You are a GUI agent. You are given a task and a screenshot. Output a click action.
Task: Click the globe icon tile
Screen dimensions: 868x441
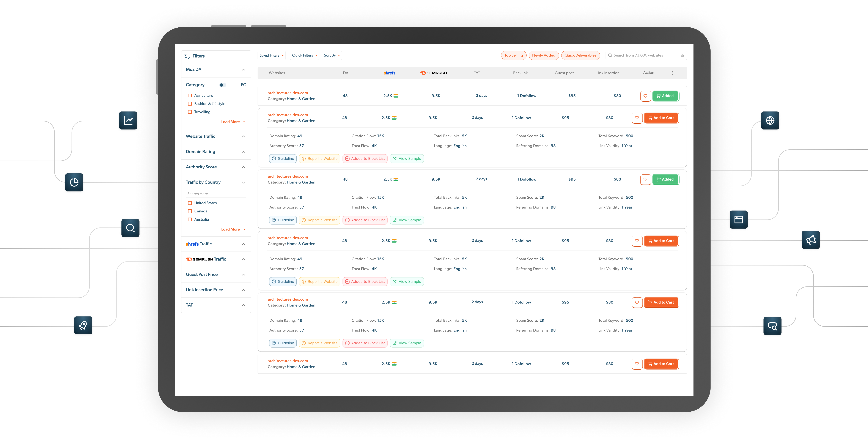770,120
